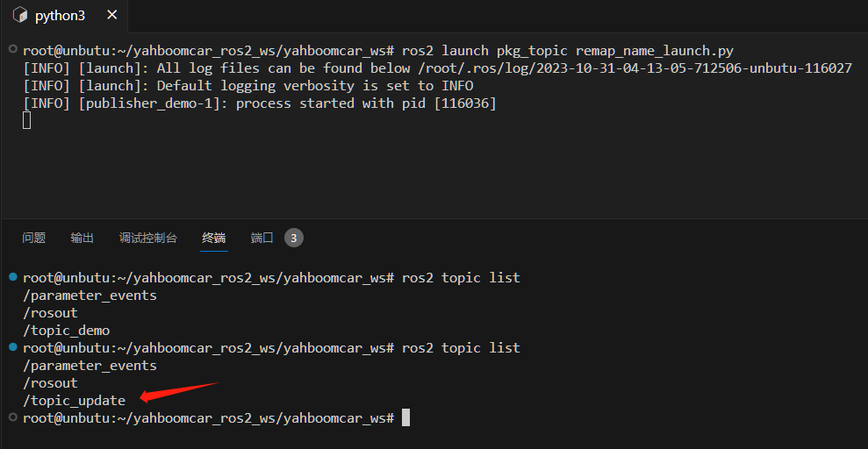Click the ports count badge 3
Screen dimensions: 868x449
pos(294,239)
